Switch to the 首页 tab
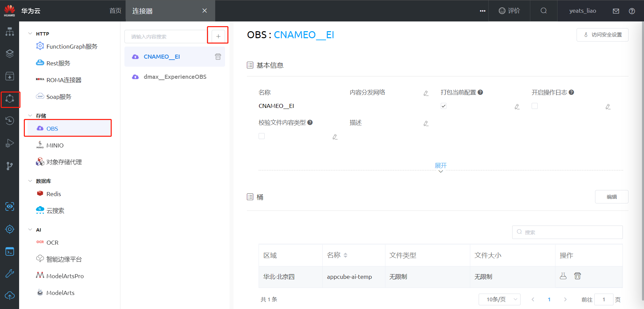Image resolution: width=644 pixels, height=309 pixels. point(115,11)
